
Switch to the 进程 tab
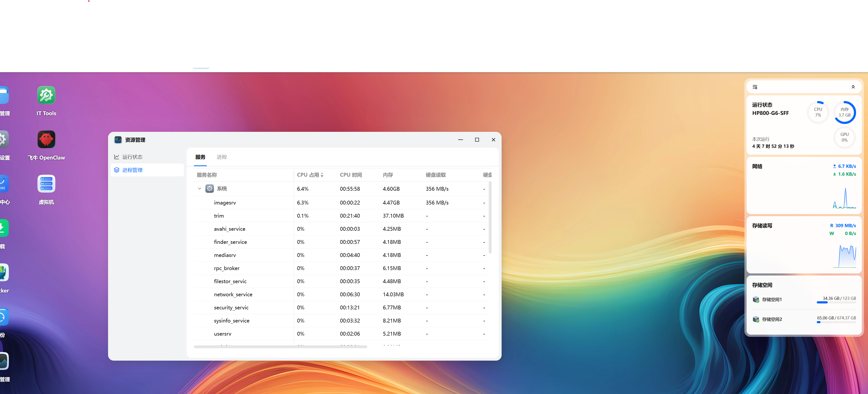click(222, 157)
